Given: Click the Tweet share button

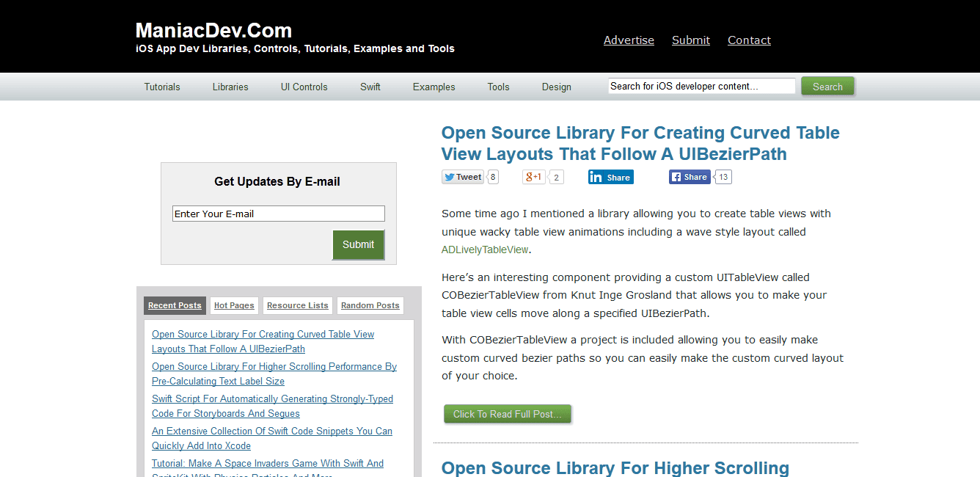Looking at the screenshot, I should click(463, 177).
